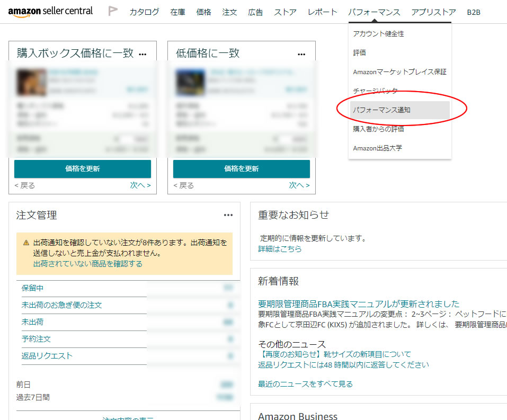Select アカウント健全性 in the performance menu

[379, 33]
